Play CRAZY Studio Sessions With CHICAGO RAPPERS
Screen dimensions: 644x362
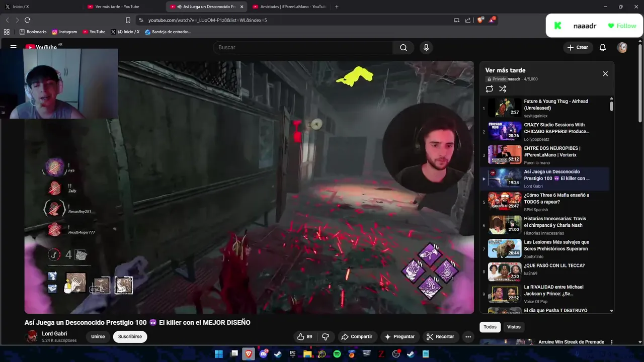click(546, 132)
